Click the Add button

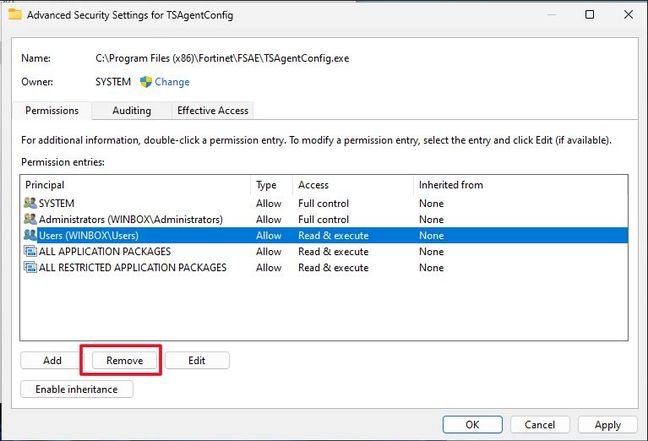pyautogui.click(x=52, y=360)
